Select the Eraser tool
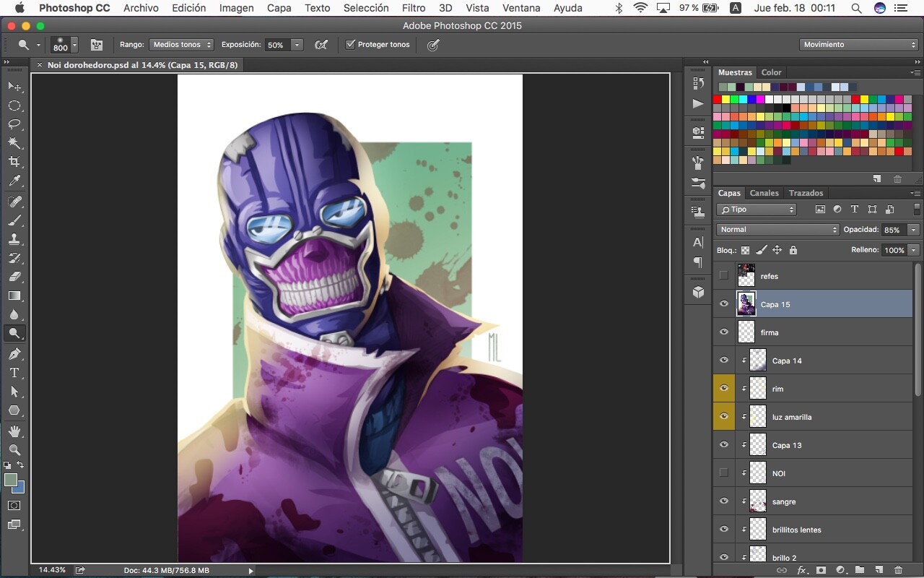The width and height of the screenshot is (924, 578). [x=14, y=277]
